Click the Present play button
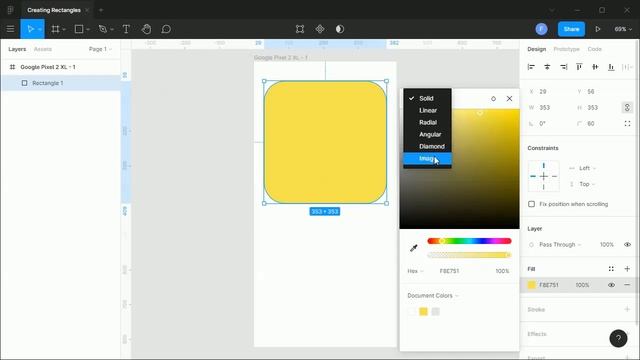The width and height of the screenshot is (640, 360). tap(598, 29)
